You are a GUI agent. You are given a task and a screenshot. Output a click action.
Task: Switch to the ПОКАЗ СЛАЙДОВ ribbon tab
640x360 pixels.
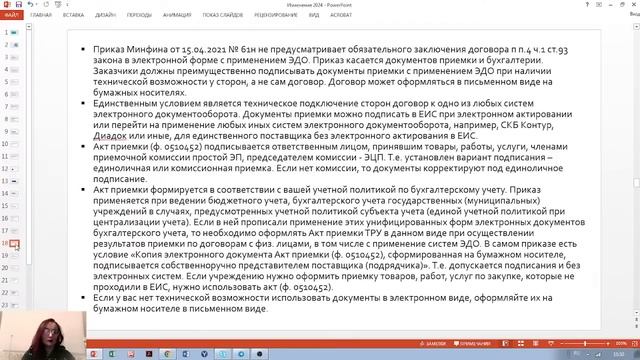point(222,15)
